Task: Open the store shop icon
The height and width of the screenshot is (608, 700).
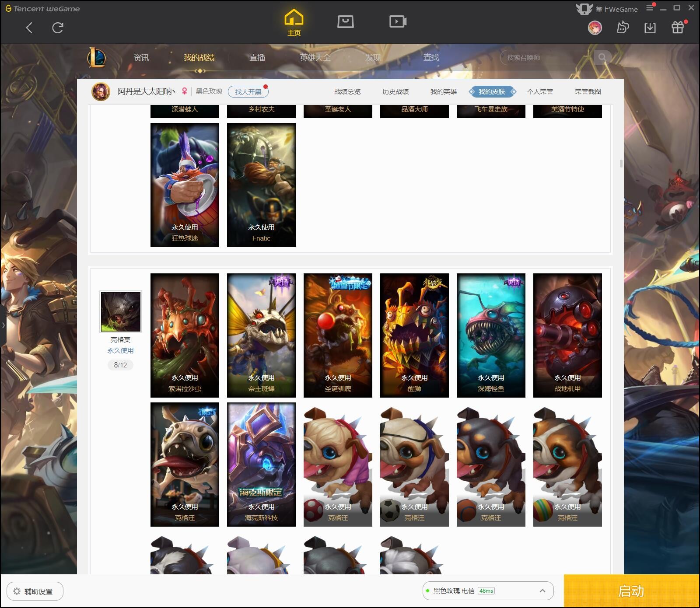Action: (346, 21)
